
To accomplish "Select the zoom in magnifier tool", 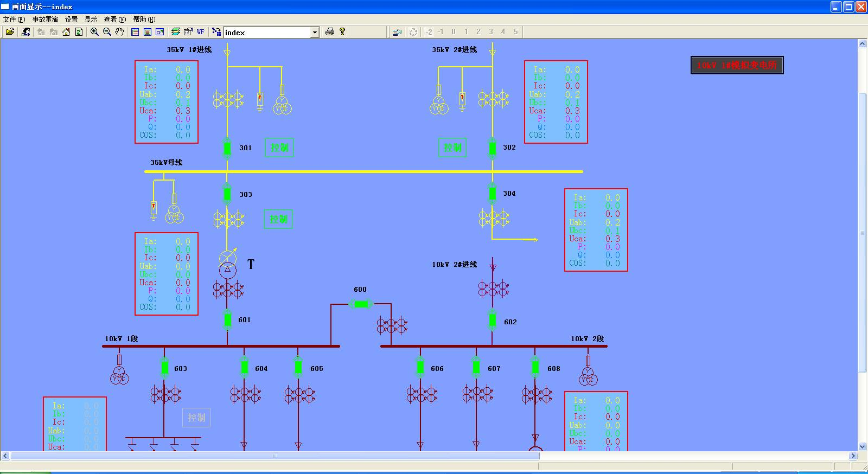I will point(94,32).
